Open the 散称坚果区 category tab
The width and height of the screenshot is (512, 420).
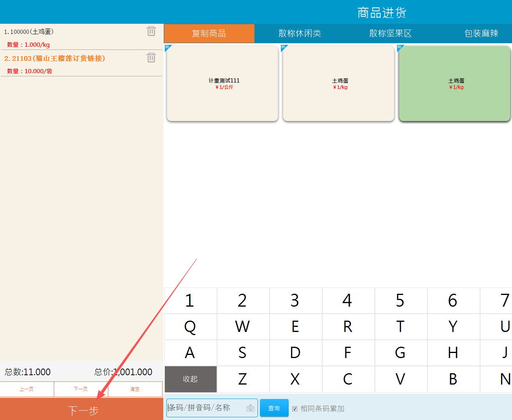(x=390, y=34)
